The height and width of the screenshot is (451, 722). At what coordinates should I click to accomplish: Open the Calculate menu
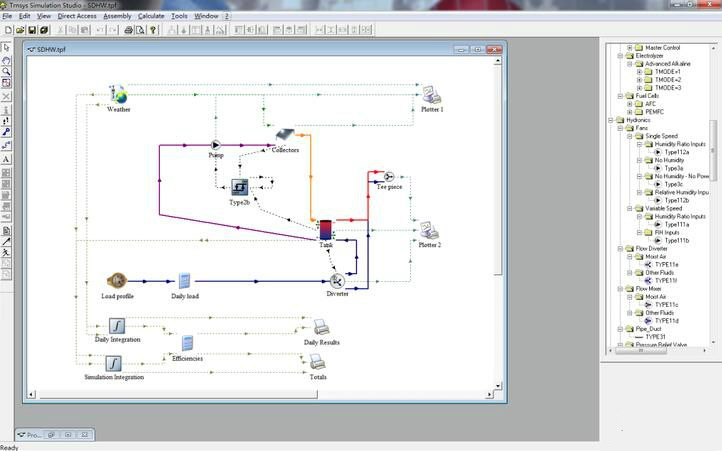151,17
